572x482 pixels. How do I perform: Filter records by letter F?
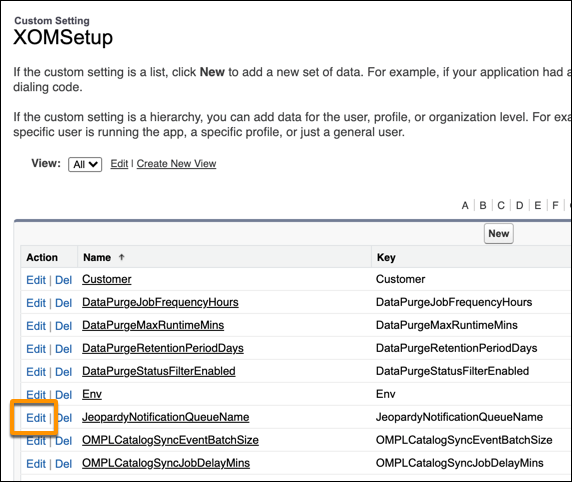click(x=555, y=205)
